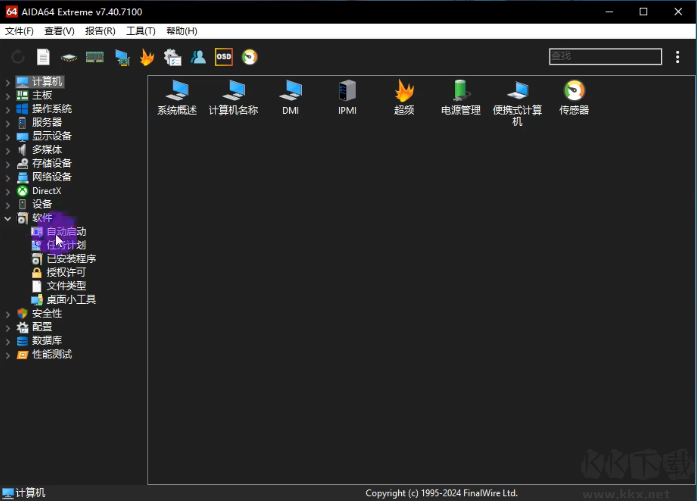Open the gauge sensor panel toolbar icon
Viewport: 697px width, 501px height.
[249, 57]
